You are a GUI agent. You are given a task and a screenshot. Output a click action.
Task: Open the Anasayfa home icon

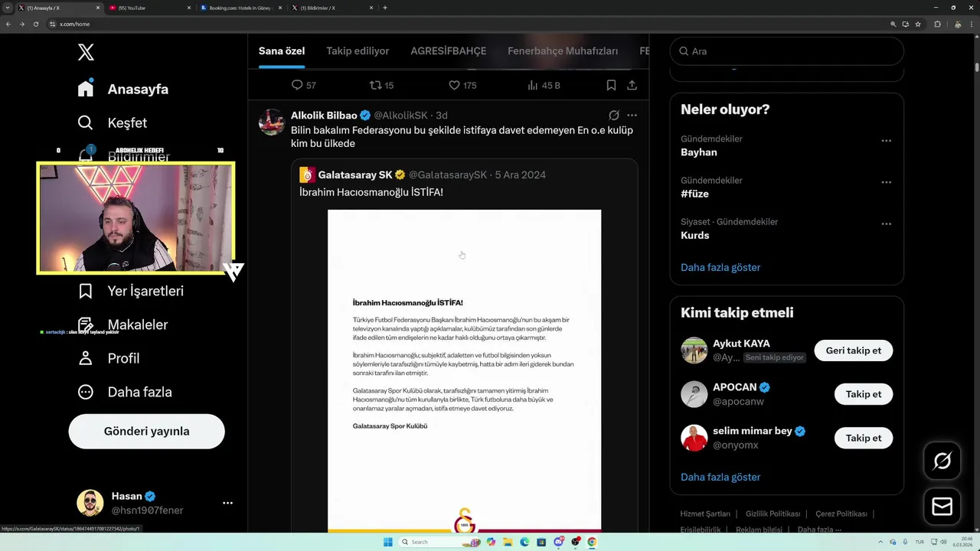tap(86, 89)
